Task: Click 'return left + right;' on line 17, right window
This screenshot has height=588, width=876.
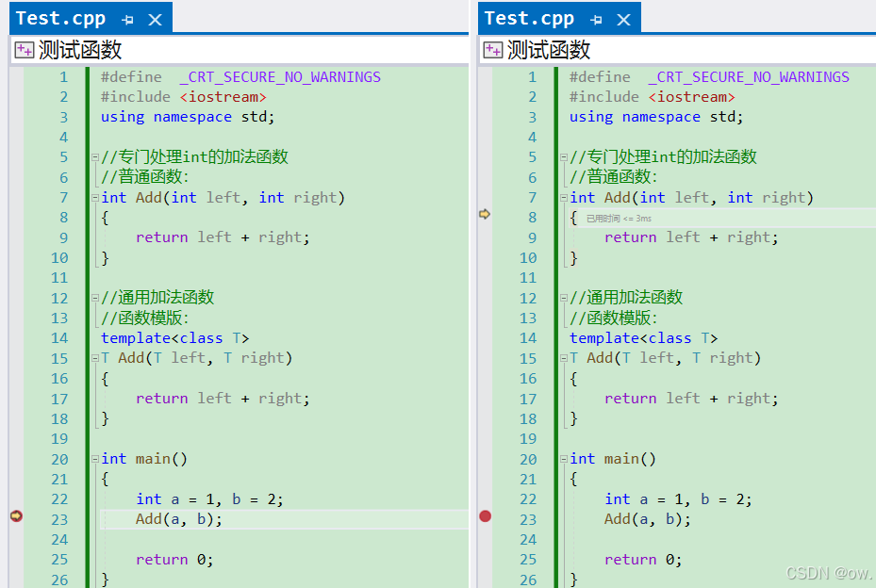Action: [x=691, y=399]
